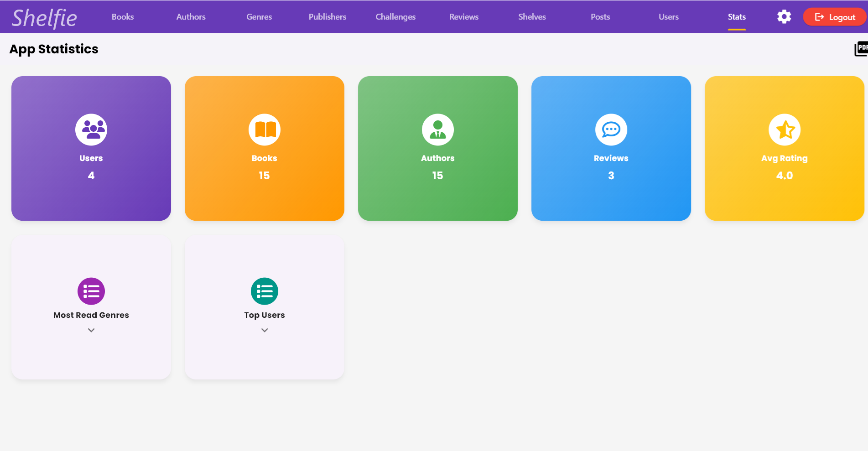This screenshot has height=451, width=868.
Task: Go to the Authors nav tab
Action: click(x=191, y=17)
